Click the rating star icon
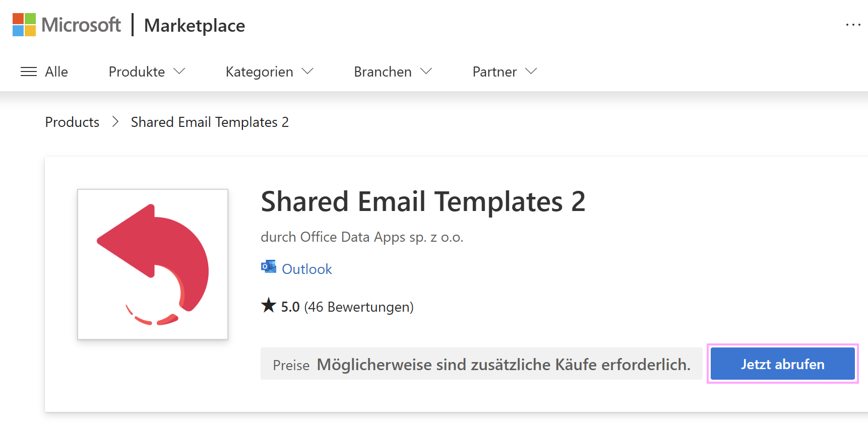The image size is (868, 423). pyautogui.click(x=269, y=305)
